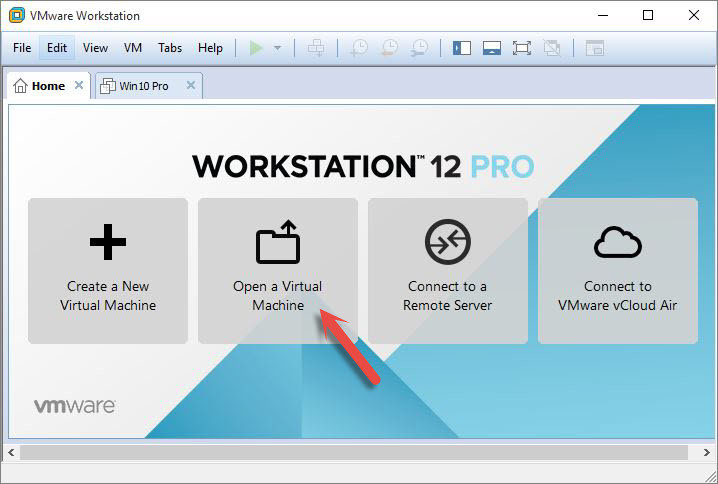Switch to the Win10 Pro tab
The width and height of the screenshot is (718, 484).
[x=139, y=86]
